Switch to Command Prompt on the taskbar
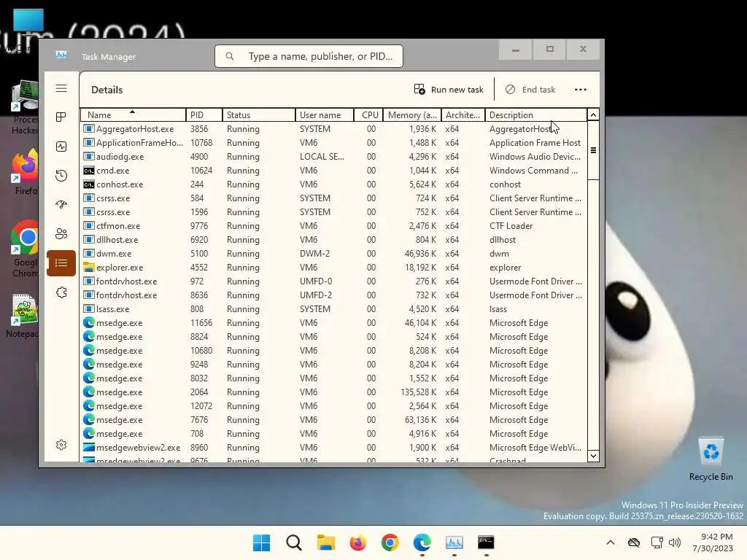The image size is (747, 560). coord(486,542)
